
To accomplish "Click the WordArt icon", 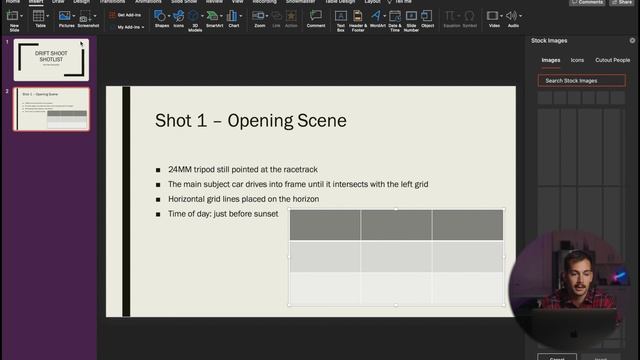I will 376,16.
